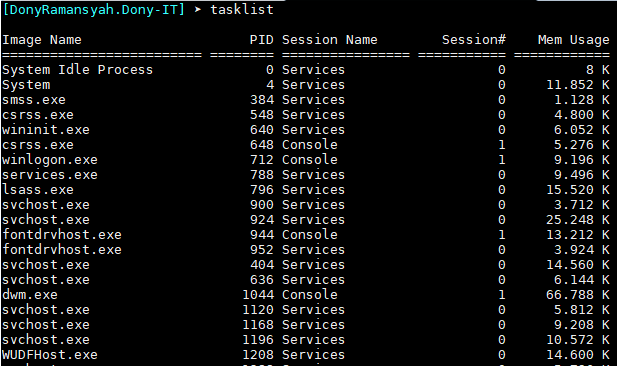This screenshot has width=617, height=366.
Task: Select the "lsass.exe" process name
Action: (x=38, y=190)
